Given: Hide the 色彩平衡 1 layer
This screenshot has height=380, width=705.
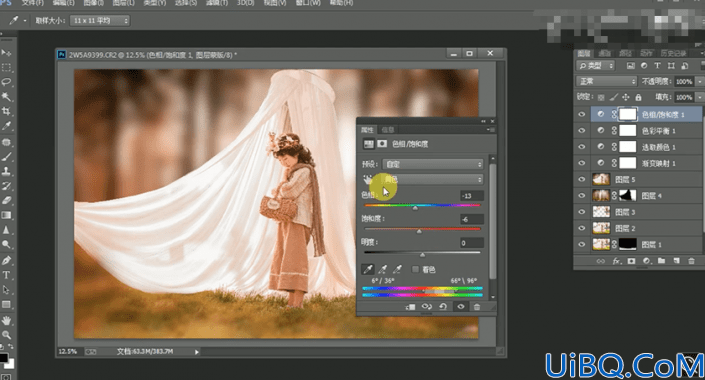Looking at the screenshot, I should click(581, 131).
